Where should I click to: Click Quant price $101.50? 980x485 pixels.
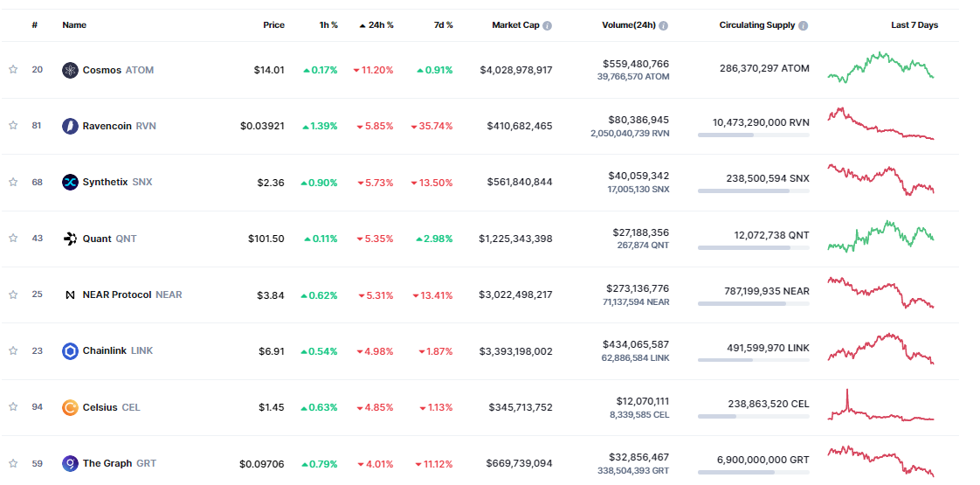(266, 239)
